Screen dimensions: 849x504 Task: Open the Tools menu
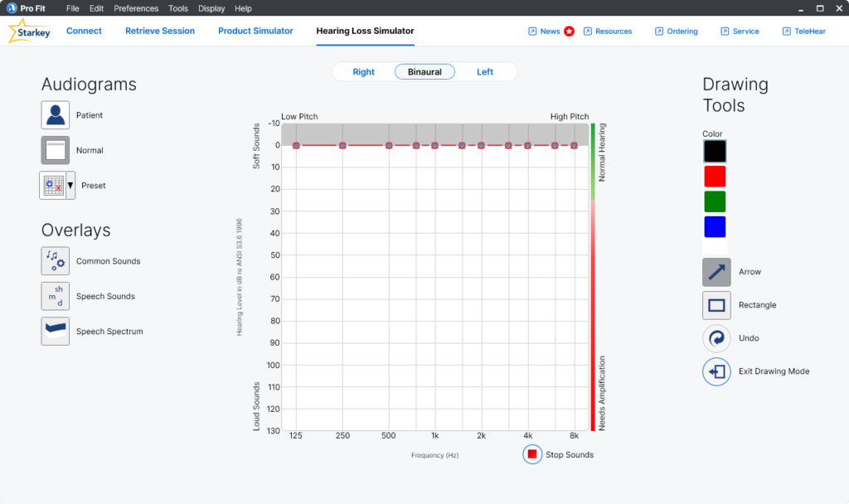click(178, 8)
